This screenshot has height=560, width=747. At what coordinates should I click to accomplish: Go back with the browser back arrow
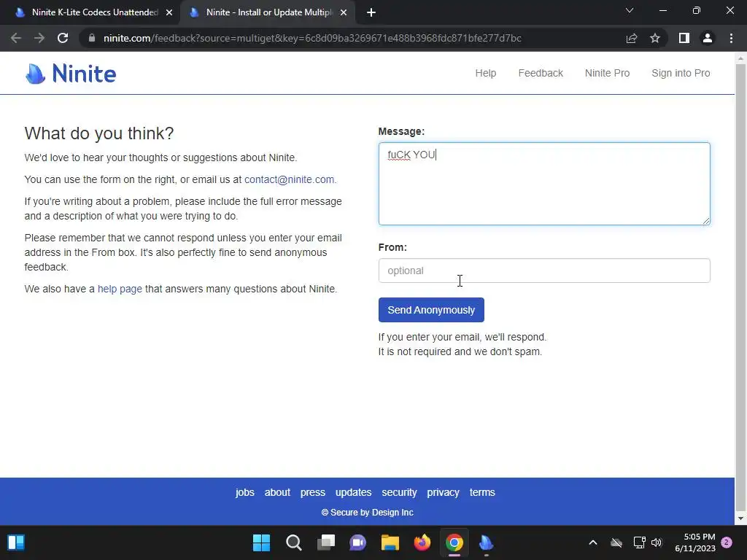(16, 38)
